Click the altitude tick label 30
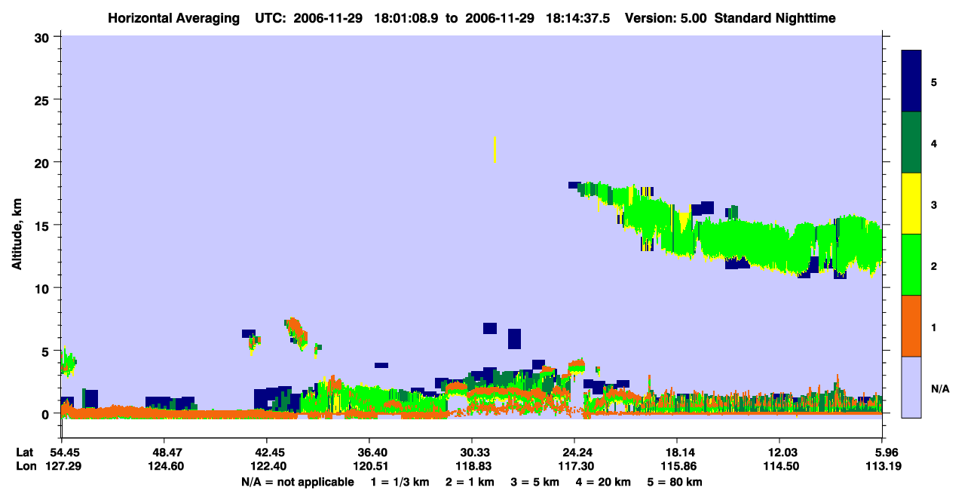The height and width of the screenshot is (503, 980). click(x=44, y=37)
